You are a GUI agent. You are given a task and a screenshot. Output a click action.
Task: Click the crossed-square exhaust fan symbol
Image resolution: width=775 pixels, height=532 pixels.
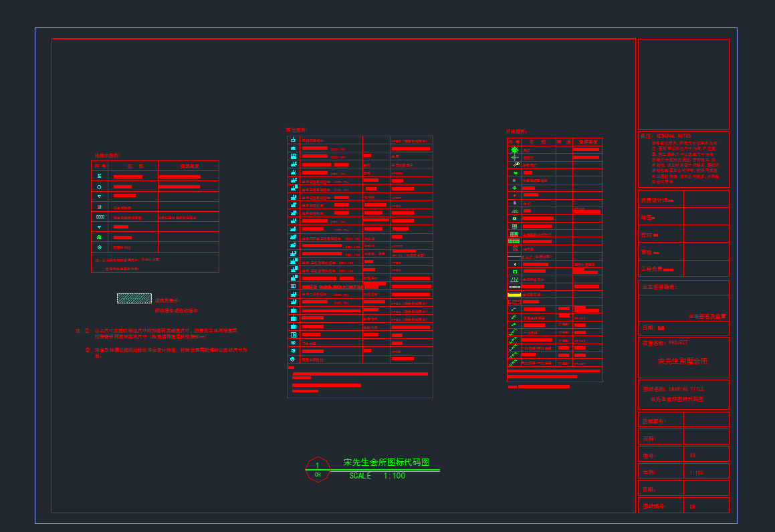[514, 248]
